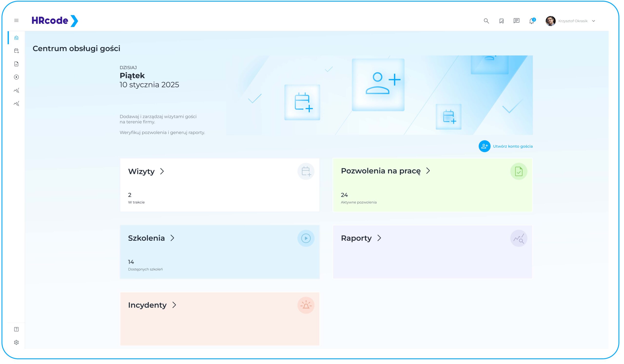Click chevron next to Wizyty
Screen dimensions: 624x364
162,172
